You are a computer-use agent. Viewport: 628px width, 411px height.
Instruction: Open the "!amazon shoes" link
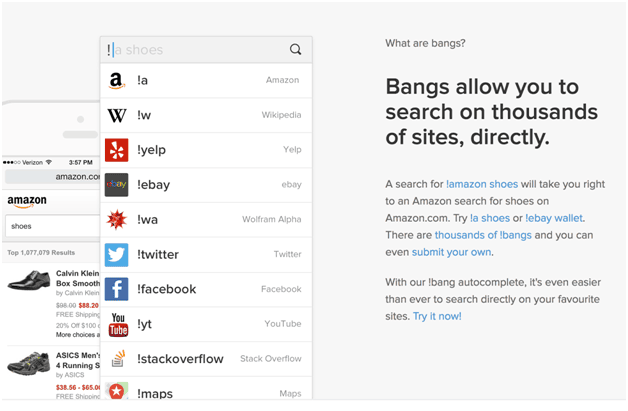pyautogui.click(x=482, y=184)
